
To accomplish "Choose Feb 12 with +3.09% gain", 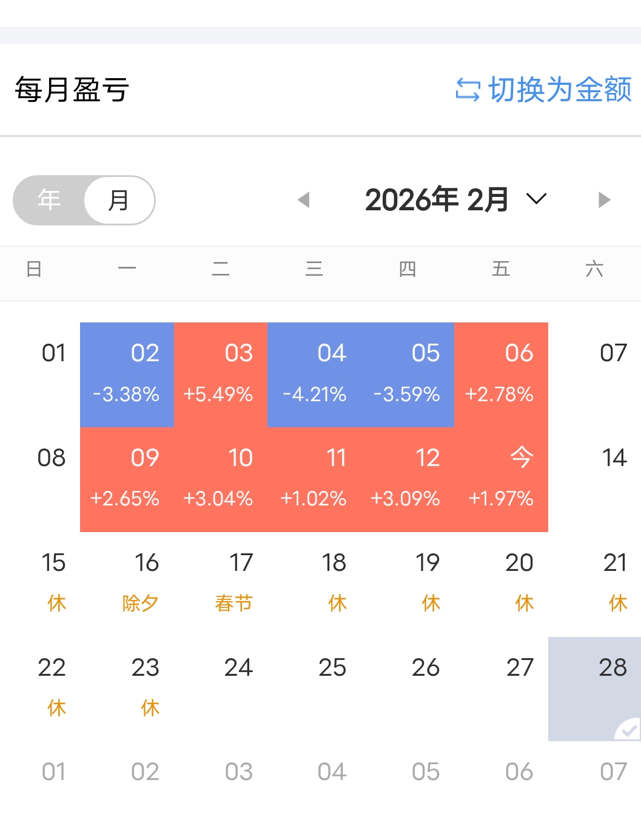I will point(408,479).
